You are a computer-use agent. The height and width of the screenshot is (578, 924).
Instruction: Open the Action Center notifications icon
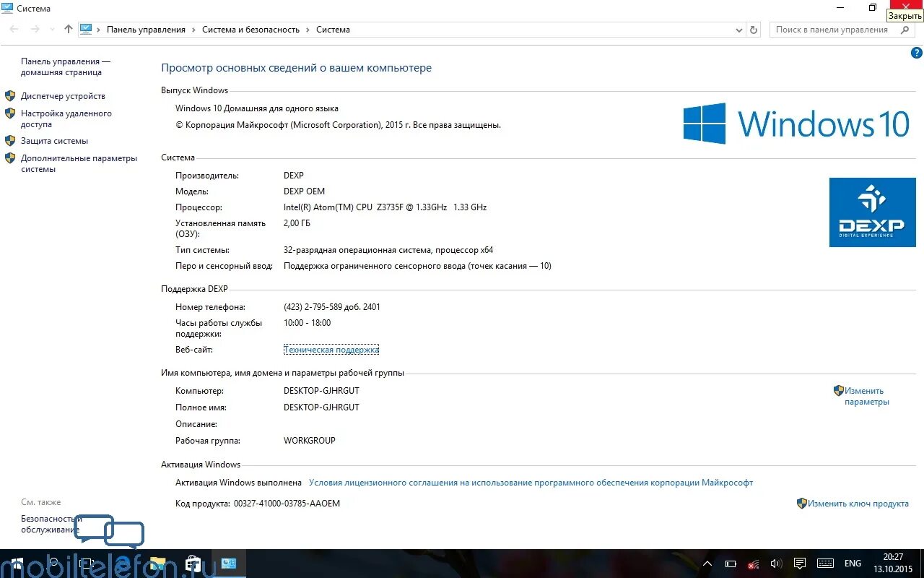800,564
